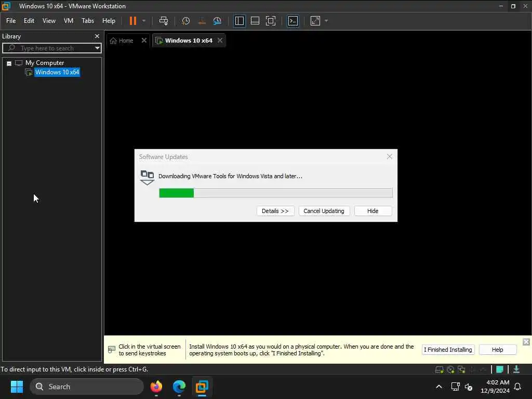Open the Help menu

(x=109, y=21)
